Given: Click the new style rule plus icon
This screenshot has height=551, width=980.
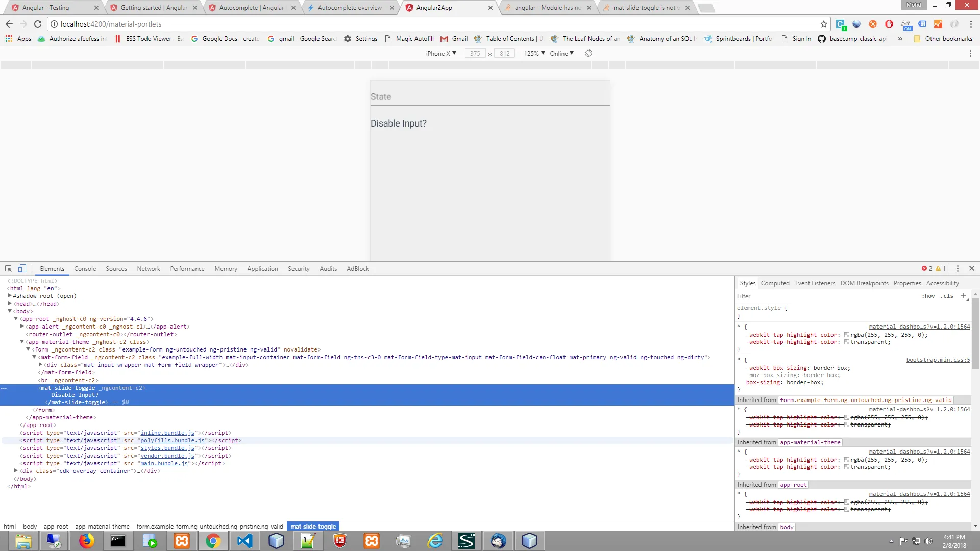Looking at the screenshot, I should 963,296.
